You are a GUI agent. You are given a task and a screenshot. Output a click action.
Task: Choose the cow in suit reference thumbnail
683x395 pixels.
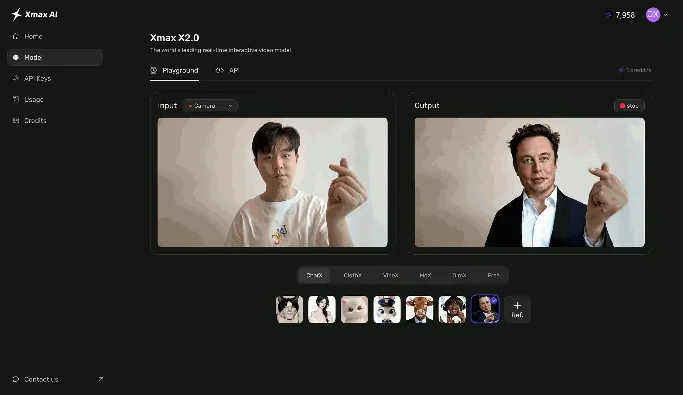[419, 309]
